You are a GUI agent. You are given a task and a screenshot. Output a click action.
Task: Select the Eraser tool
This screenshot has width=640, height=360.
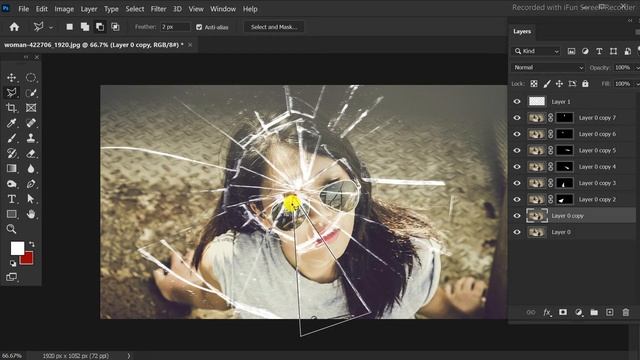31,153
